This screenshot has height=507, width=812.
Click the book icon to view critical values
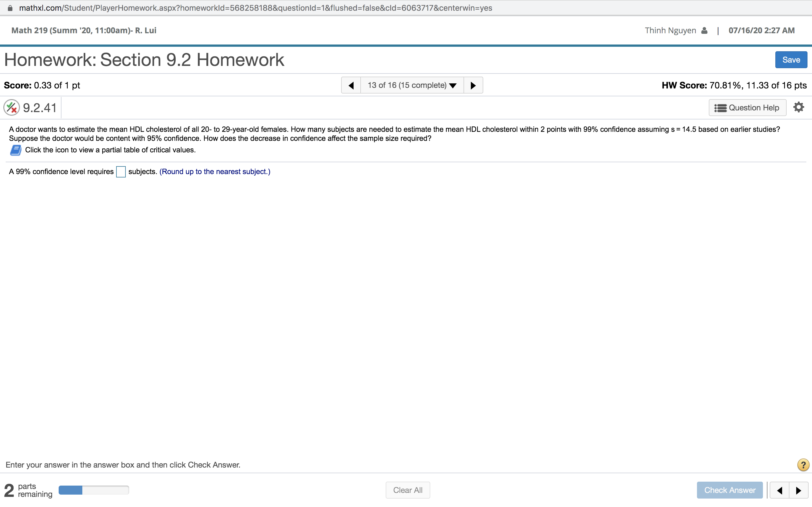click(16, 150)
